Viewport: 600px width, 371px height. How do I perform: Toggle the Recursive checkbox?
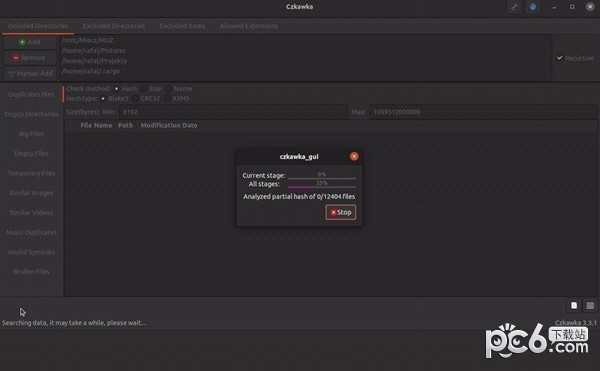click(x=575, y=58)
